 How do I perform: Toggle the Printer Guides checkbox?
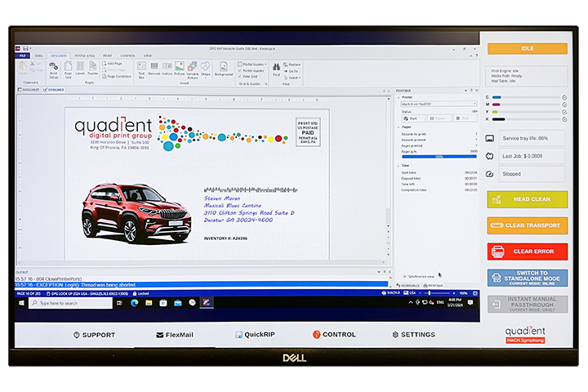(239, 70)
